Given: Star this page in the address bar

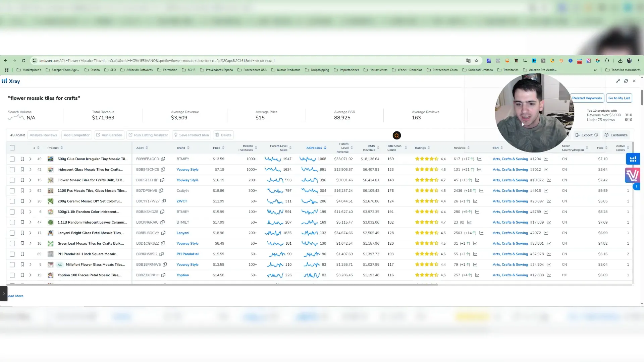Looking at the screenshot, I should 476,61.
